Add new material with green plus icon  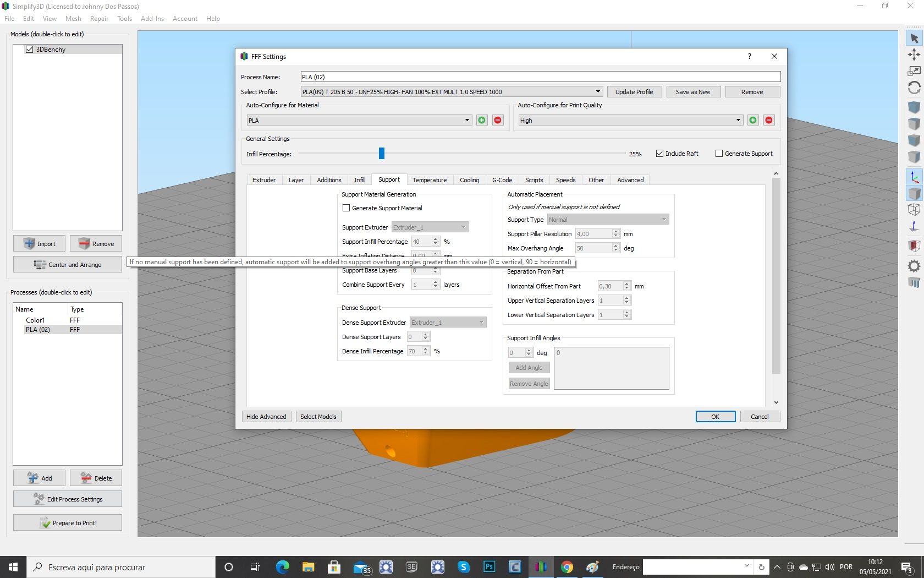[482, 121]
